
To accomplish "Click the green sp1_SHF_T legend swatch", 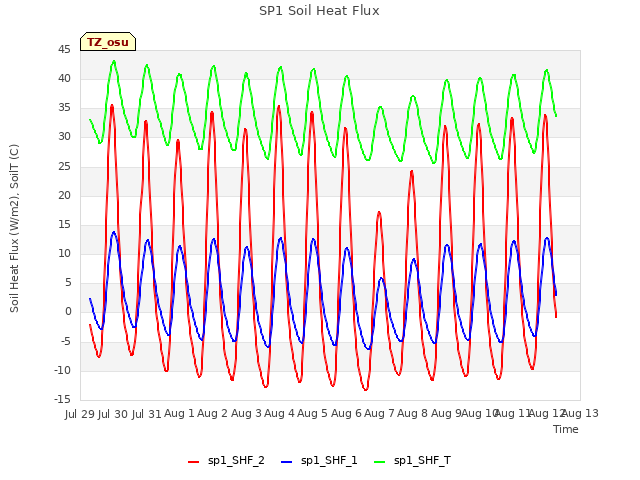I will [x=380, y=462].
